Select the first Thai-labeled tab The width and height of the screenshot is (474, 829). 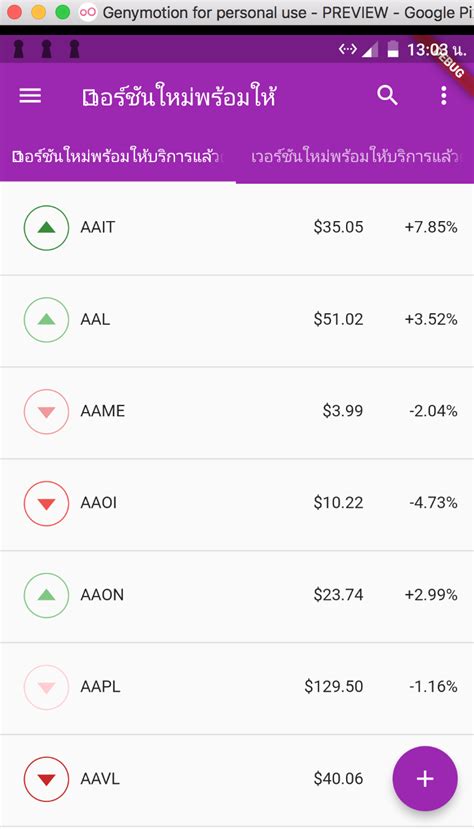pyautogui.click(x=118, y=156)
